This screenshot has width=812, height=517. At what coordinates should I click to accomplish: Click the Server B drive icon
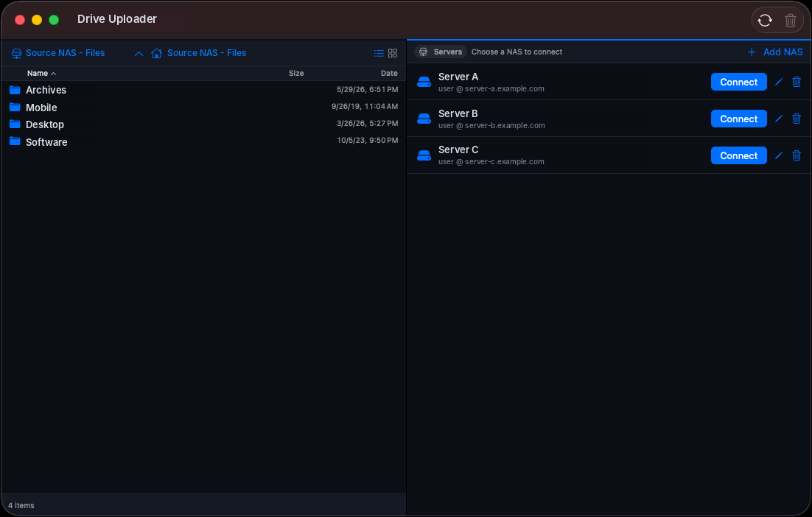pyautogui.click(x=424, y=119)
